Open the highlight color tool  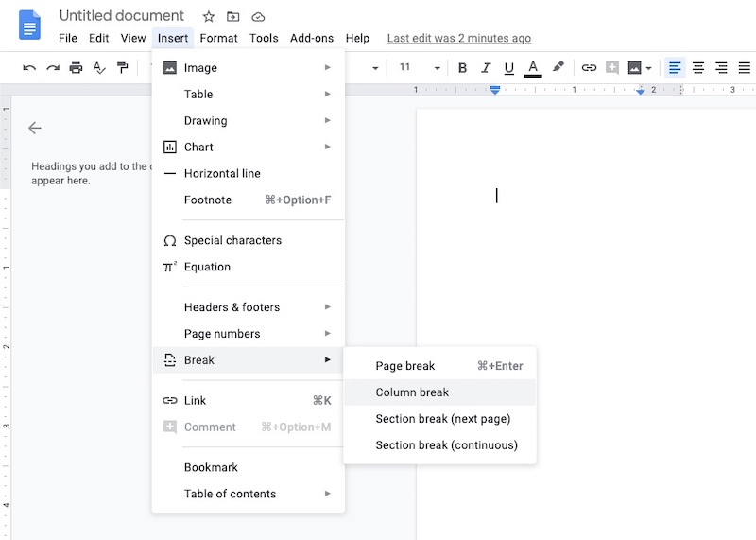click(558, 66)
